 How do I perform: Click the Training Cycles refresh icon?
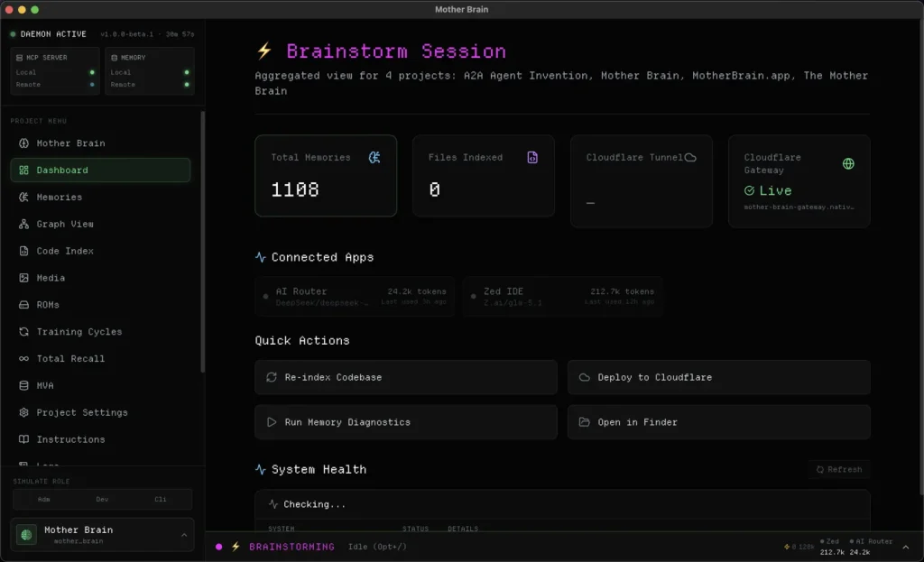[23, 332]
